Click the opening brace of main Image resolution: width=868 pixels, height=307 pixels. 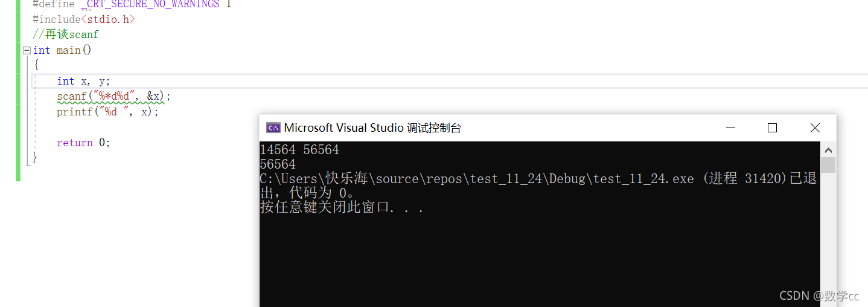click(36, 65)
